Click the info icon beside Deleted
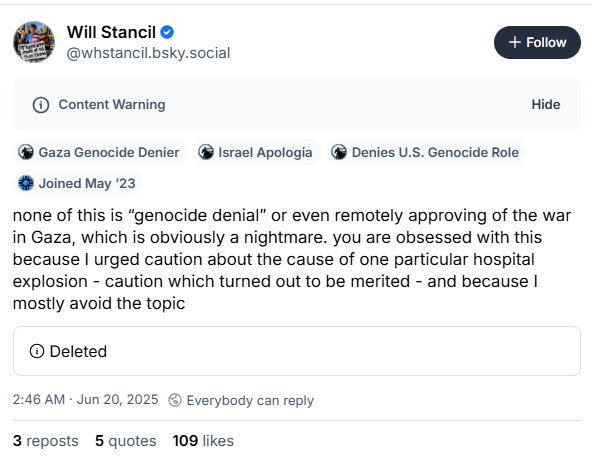The image size is (592, 458). (37, 351)
